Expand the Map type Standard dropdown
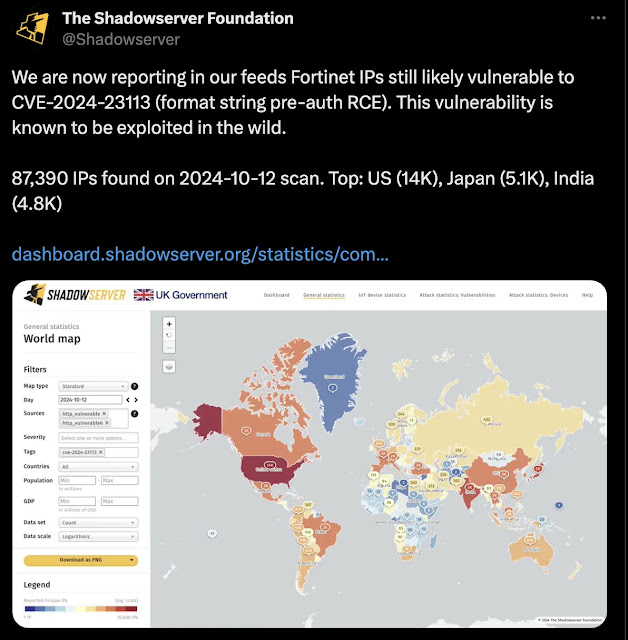628x640 pixels. click(93, 386)
